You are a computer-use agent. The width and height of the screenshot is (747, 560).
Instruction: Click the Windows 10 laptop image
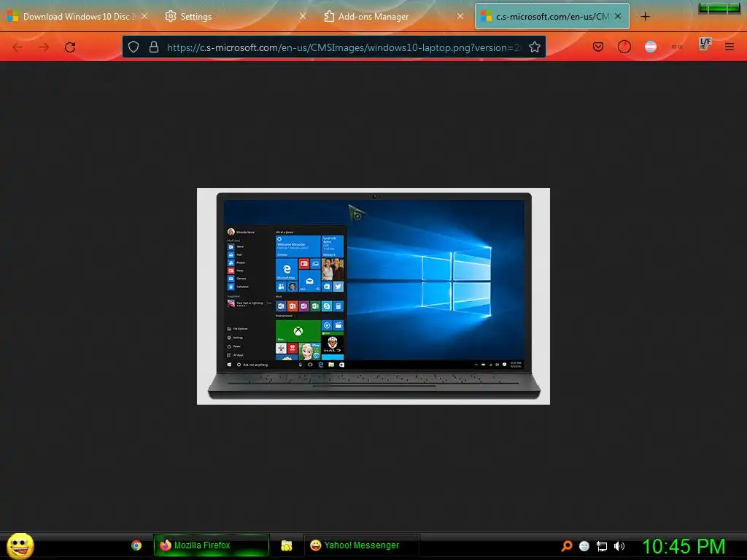(x=373, y=296)
